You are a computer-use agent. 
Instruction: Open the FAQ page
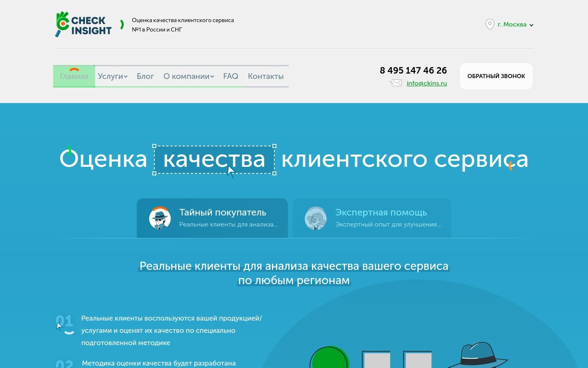point(231,76)
